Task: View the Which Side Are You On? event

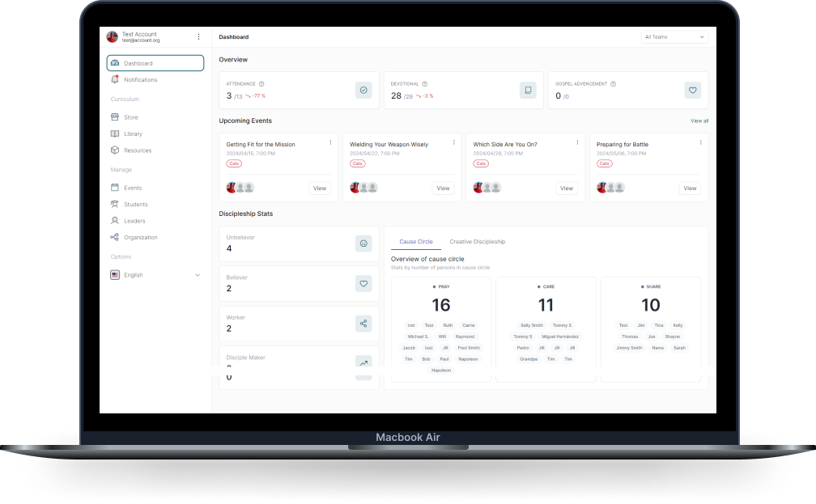Action: pyautogui.click(x=566, y=188)
